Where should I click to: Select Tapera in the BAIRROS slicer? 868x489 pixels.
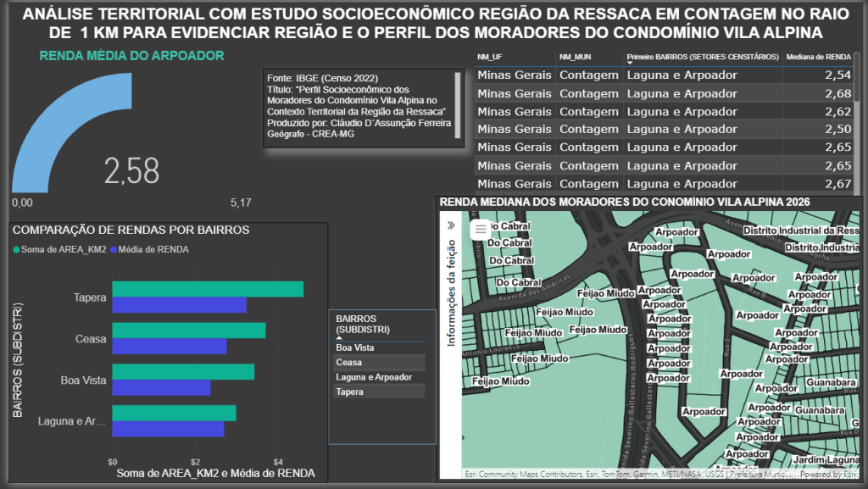click(x=349, y=392)
